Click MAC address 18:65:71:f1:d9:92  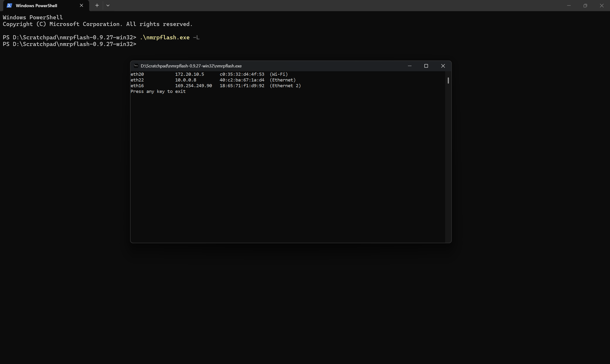(242, 86)
